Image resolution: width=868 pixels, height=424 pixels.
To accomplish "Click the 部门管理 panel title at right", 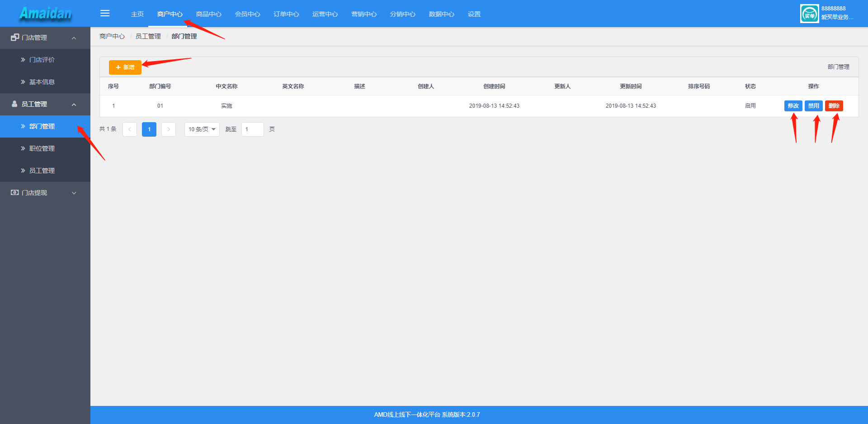I will tap(839, 67).
